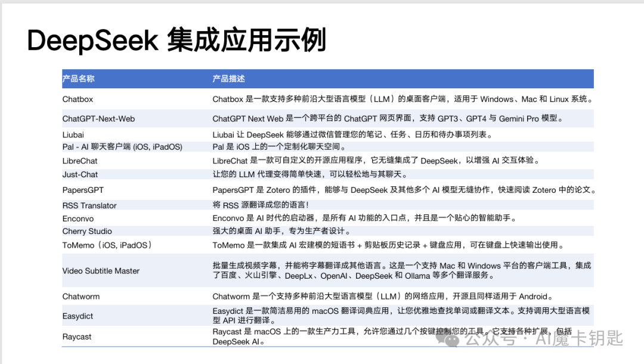Select the "Chatworm" product name cell
The image size is (644, 364).
(x=81, y=296)
